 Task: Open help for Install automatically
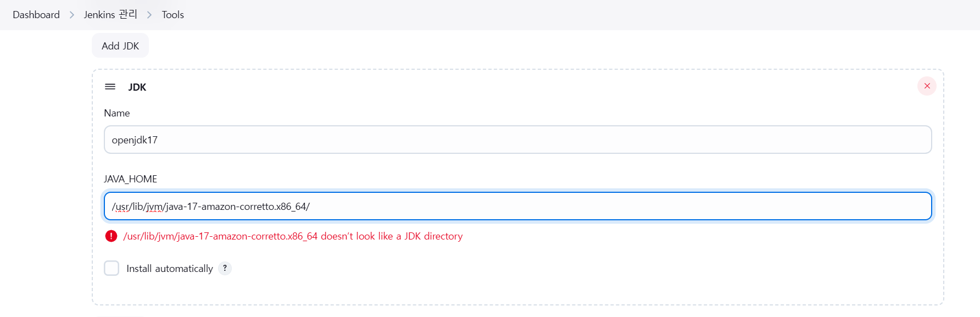[x=225, y=268]
